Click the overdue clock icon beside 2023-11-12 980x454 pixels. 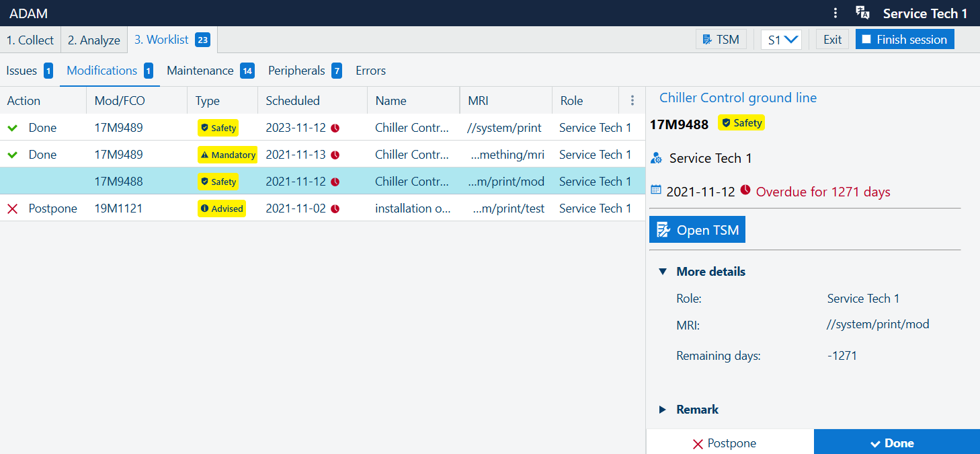click(335, 128)
